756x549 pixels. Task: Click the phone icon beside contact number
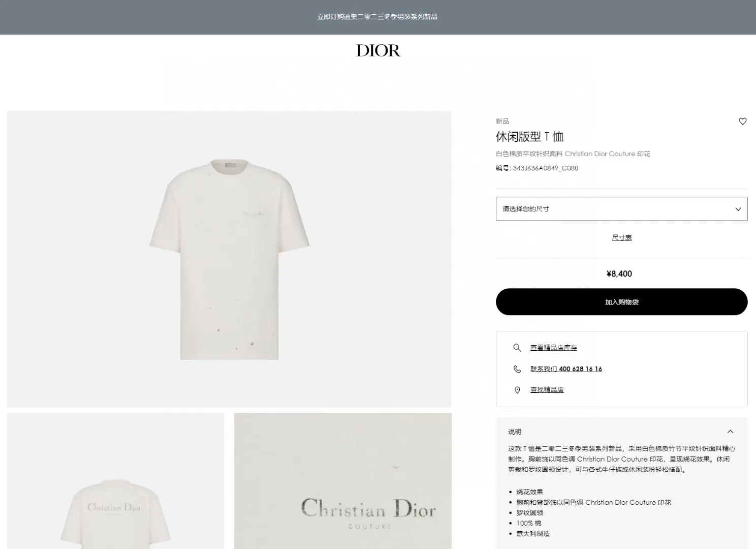517,369
